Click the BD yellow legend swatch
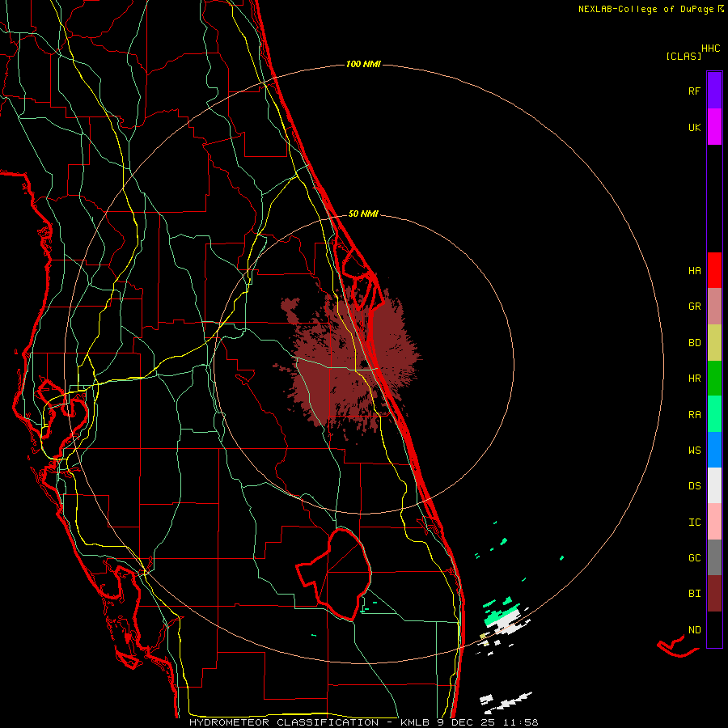This screenshot has width=728, height=728. (x=714, y=342)
